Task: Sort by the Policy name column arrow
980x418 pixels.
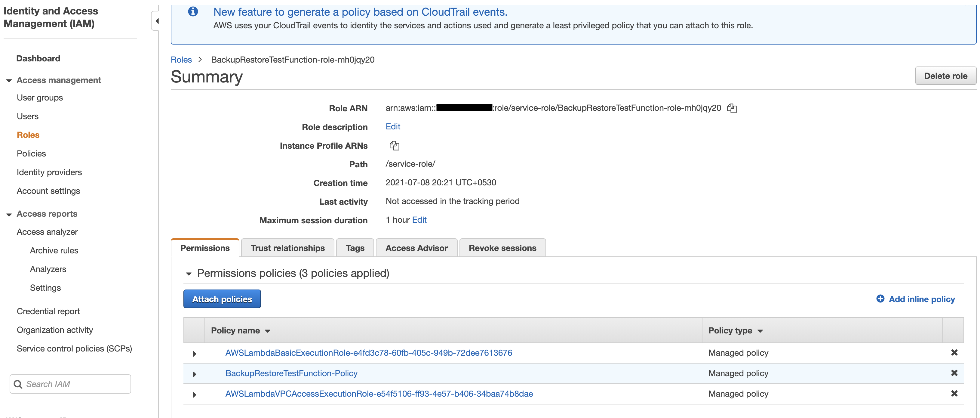Action: tap(268, 331)
